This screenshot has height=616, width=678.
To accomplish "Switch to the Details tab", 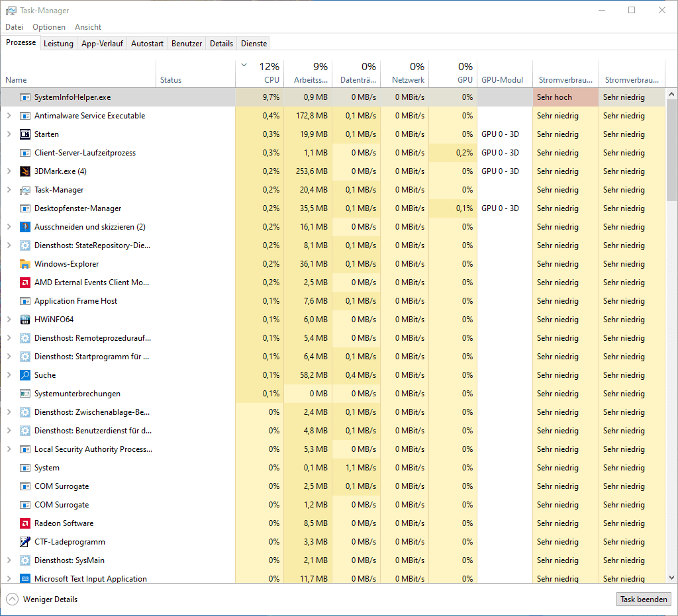I will [x=221, y=44].
